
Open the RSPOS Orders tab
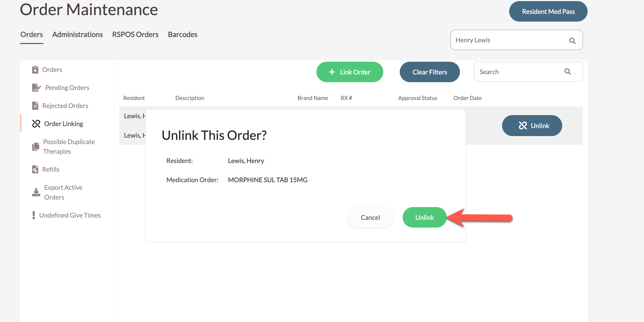tap(135, 35)
